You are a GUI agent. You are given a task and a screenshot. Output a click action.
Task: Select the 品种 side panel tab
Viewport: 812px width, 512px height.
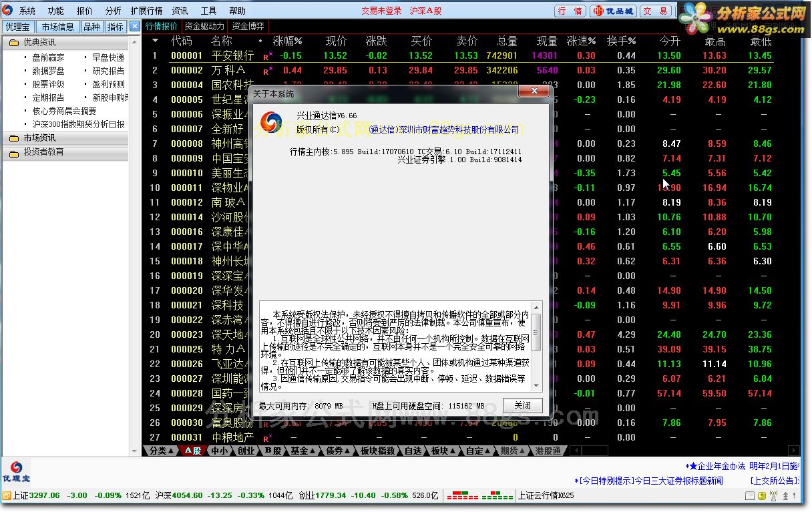point(91,27)
